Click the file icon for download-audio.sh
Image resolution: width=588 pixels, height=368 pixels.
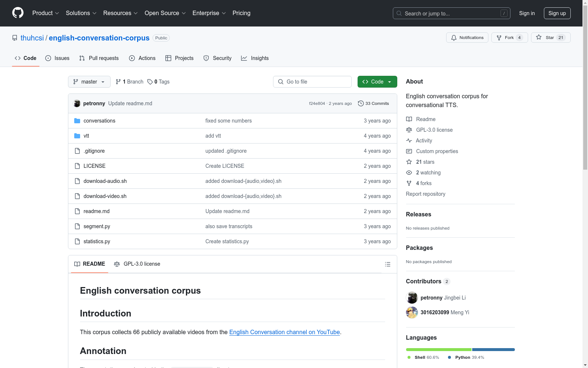click(x=77, y=181)
